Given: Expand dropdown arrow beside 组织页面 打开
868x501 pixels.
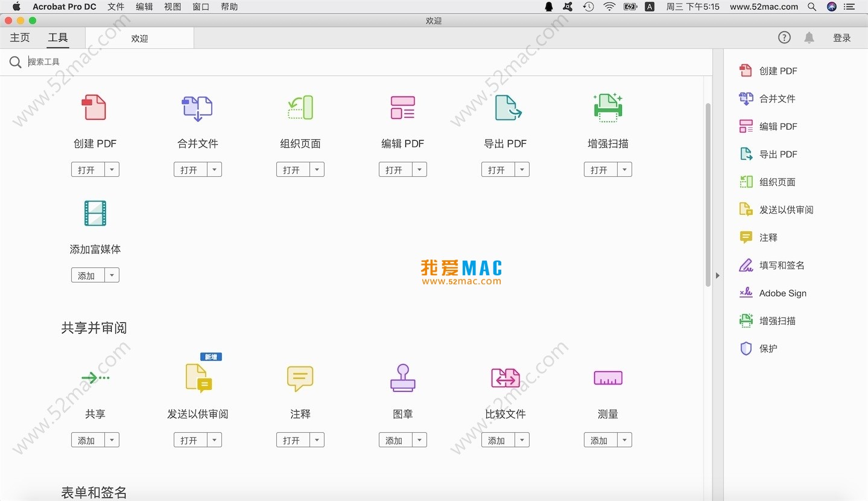Looking at the screenshot, I should pyautogui.click(x=317, y=170).
